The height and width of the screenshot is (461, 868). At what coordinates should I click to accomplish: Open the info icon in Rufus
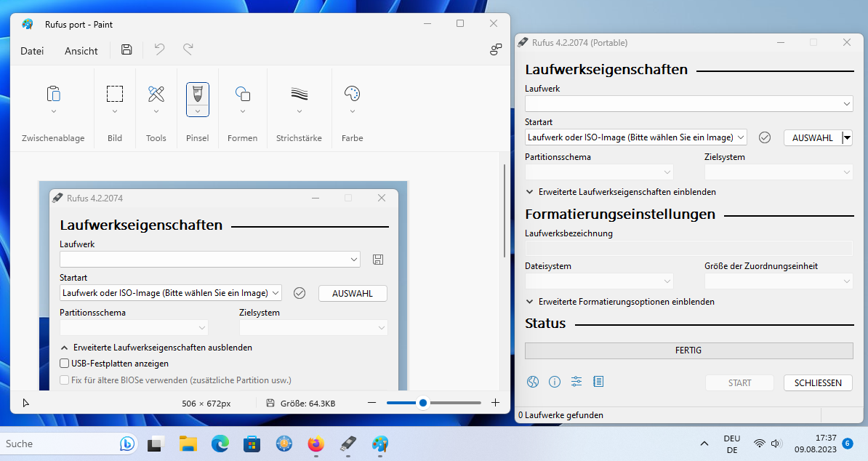[x=554, y=381]
